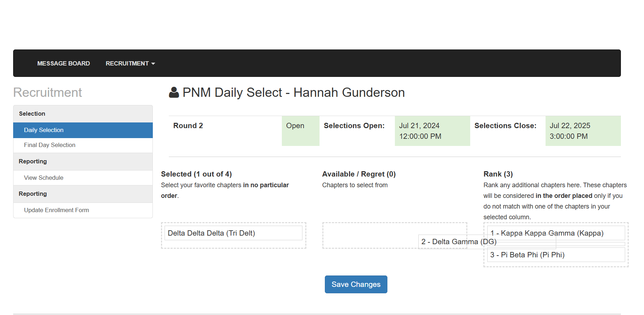Open the RECRUITMENT dropdown menu

pos(130,63)
